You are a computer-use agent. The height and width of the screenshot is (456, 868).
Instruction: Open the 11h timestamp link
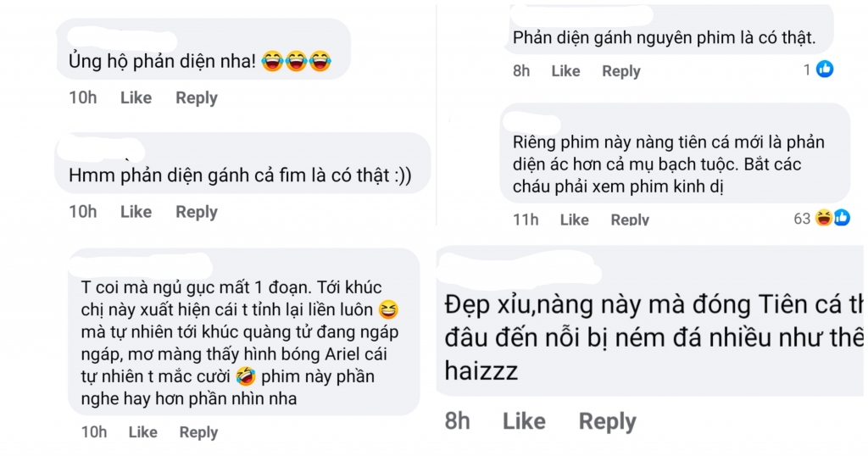tap(526, 220)
